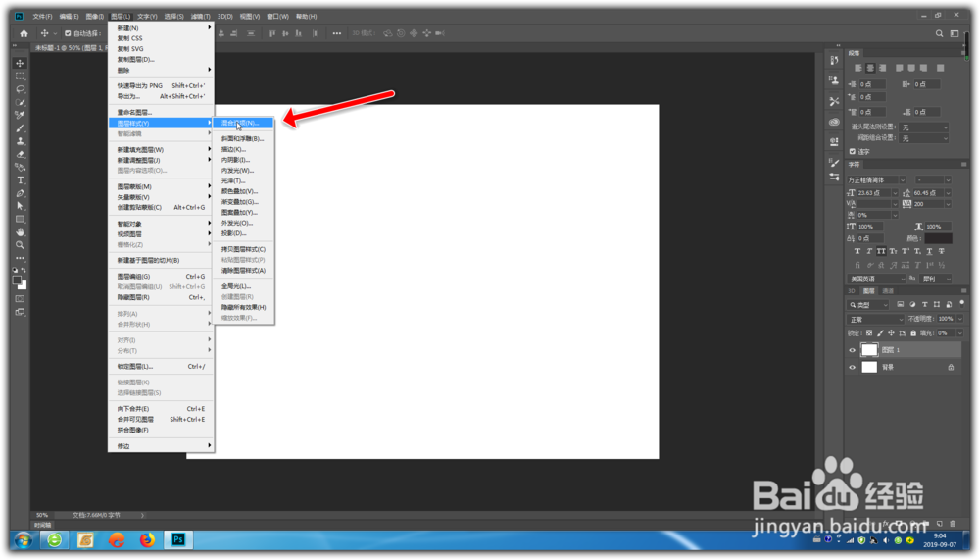Toggle the hyphenate checkbox in Paragraph panel
This screenshot has width=980, height=560.
(x=852, y=151)
